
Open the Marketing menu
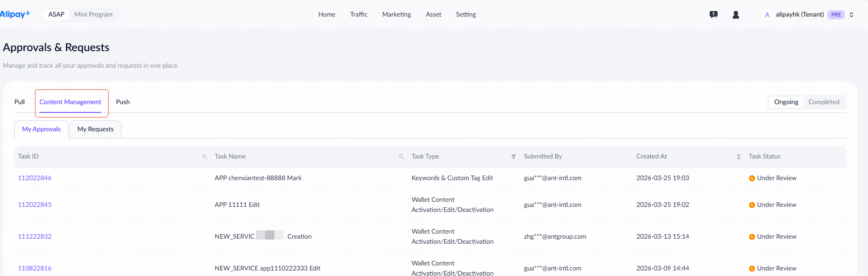point(396,14)
